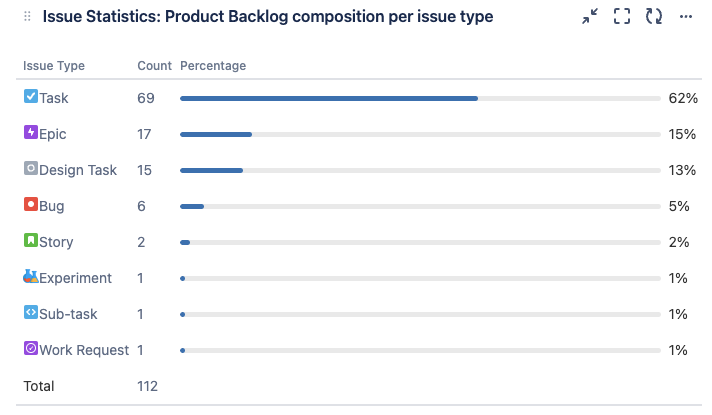Image resolution: width=712 pixels, height=415 pixels.
Task: Open the Sub-task issue type link
Action: pos(68,314)
